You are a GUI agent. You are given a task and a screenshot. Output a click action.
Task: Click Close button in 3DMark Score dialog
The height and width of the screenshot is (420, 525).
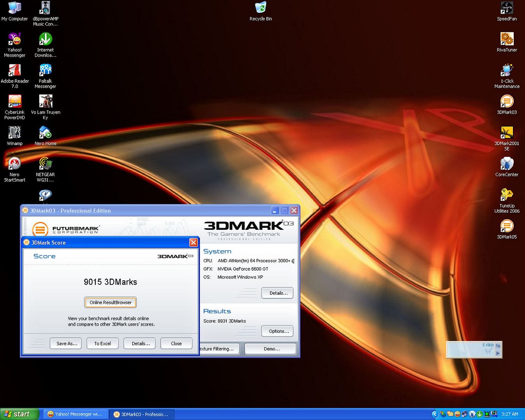(176, 343)
